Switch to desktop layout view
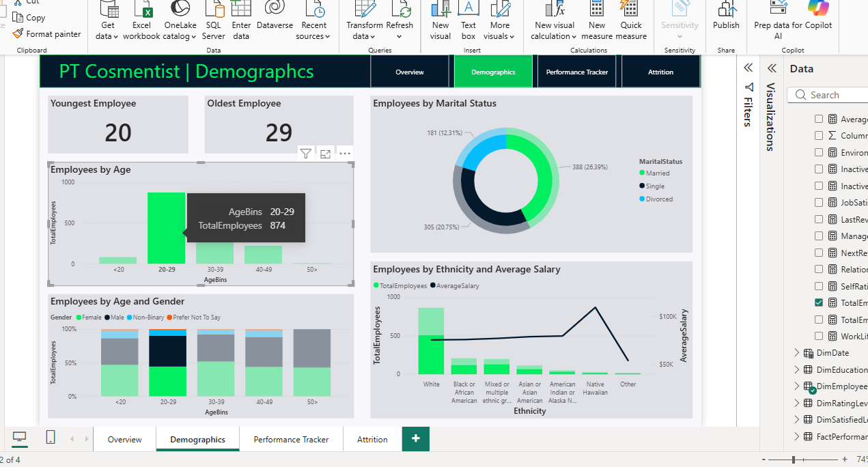Viewport: 868px width, 467px height. click(x=20, y=438)
